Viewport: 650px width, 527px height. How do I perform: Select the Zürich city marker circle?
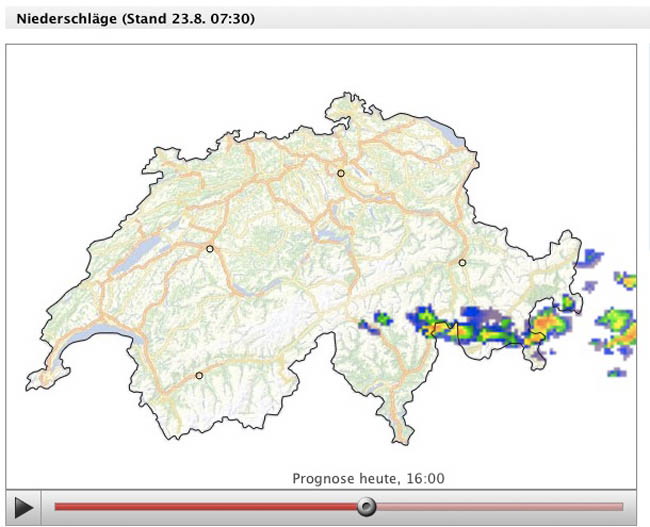pyautogui.click(x=341, y=173)
